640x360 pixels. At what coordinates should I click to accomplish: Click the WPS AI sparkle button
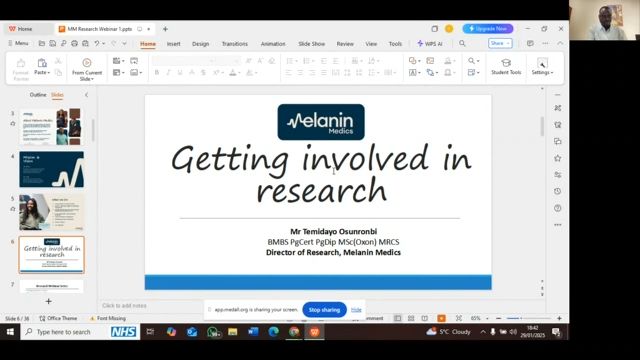pos(430,44)
